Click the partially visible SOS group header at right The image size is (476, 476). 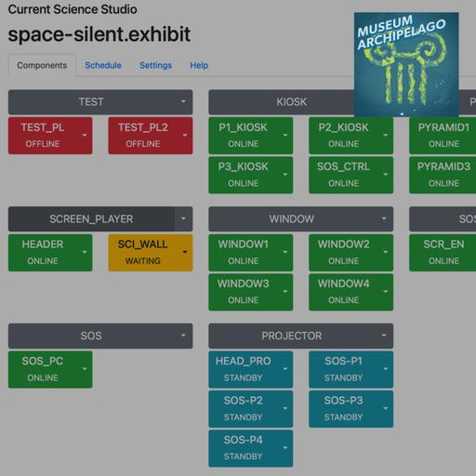[x=443, y=218]
